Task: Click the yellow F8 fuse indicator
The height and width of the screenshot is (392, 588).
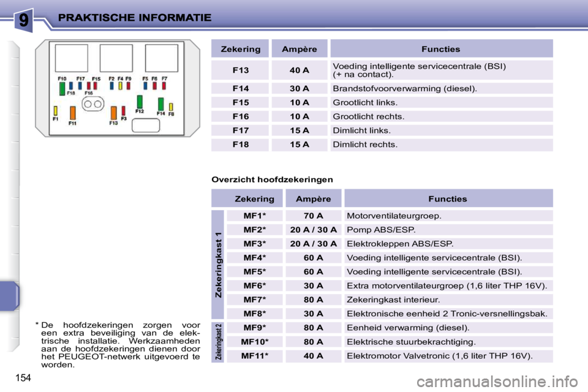Action: [x=171, y=107]
